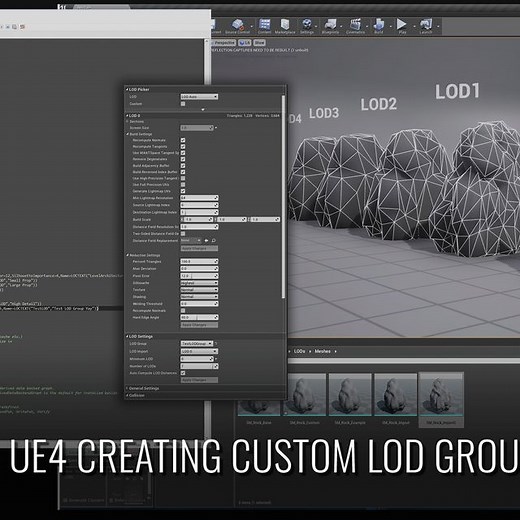Open Play options dropdown arrow
This screenshot has width=520, height=520.
point(414,26)
